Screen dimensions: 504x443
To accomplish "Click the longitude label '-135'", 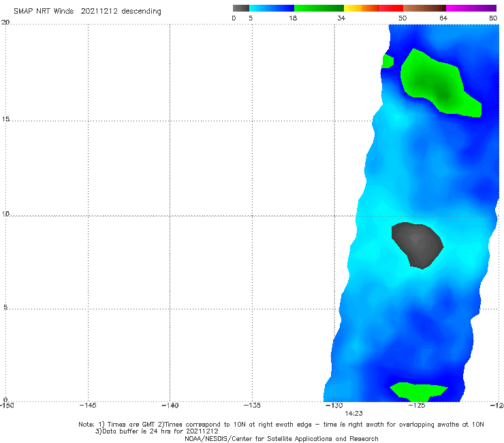I will (x=252, y=406).
